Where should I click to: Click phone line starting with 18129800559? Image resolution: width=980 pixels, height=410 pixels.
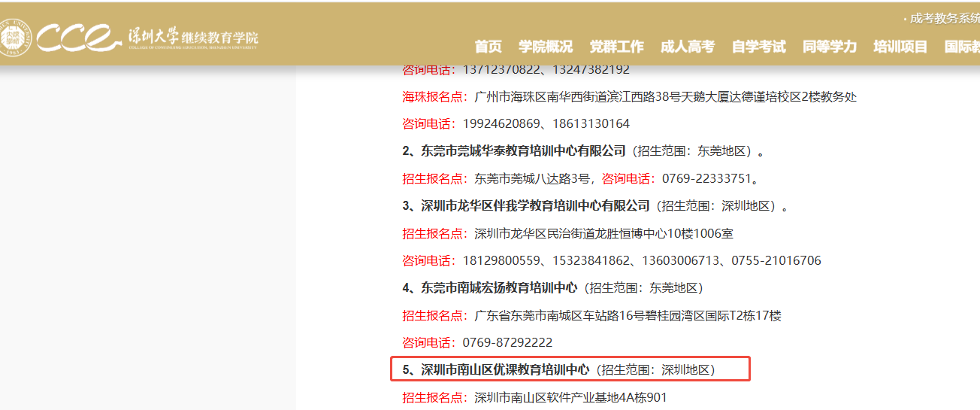(642, 260)
